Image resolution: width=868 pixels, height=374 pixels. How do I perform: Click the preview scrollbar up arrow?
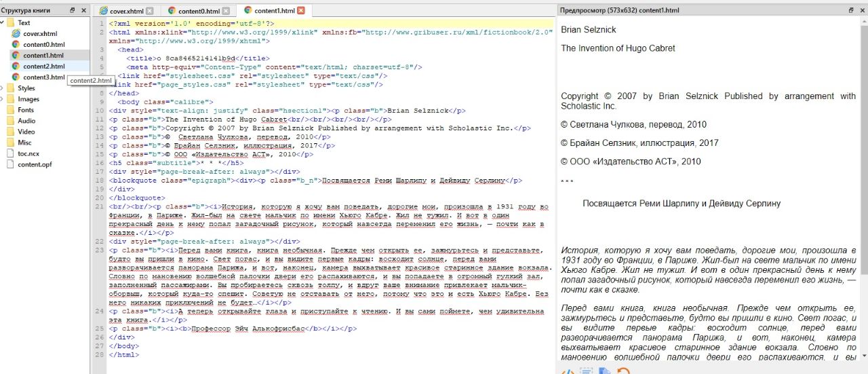coord(863,22)
